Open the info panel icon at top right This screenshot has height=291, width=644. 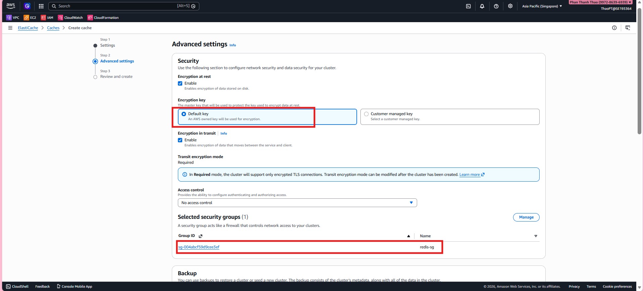pos(614,28)
